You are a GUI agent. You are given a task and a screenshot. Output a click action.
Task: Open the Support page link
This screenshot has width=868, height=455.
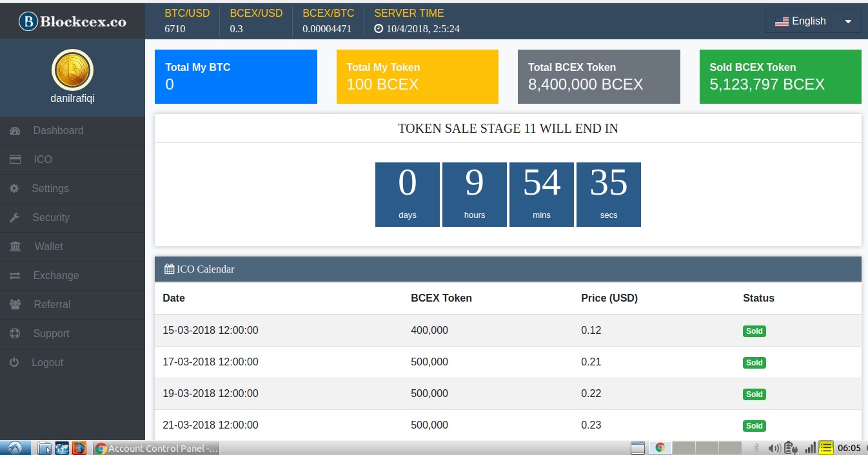click(x=72, y=334)
